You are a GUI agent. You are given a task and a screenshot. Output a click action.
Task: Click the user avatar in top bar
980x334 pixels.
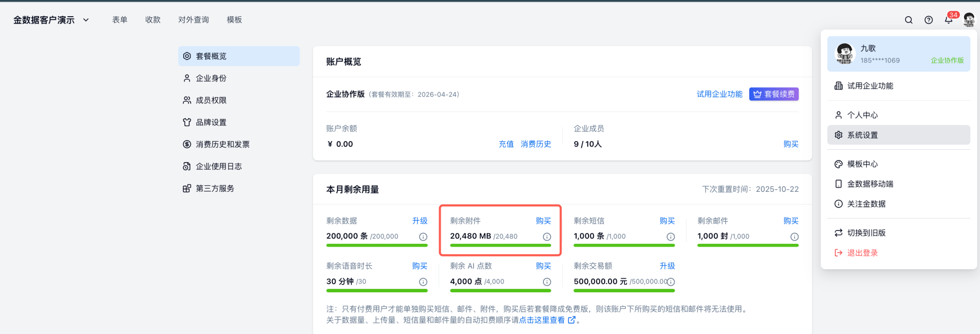pyautogui.click(x=969, y=20)
